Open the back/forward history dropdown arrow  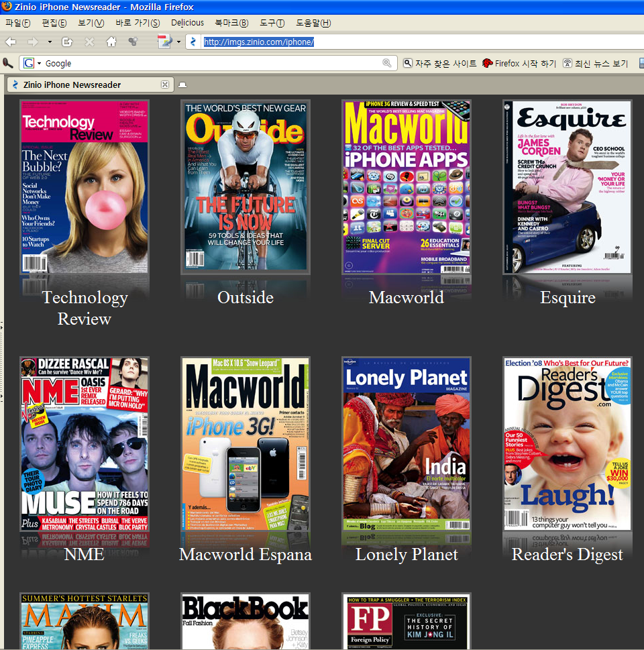(x=50, y=42)
